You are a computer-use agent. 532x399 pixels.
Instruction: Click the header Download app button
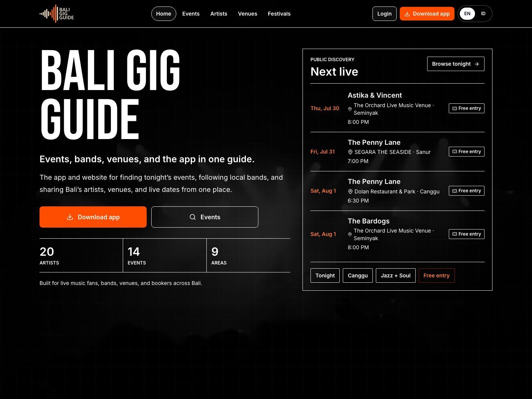click(x=427, y=14)
